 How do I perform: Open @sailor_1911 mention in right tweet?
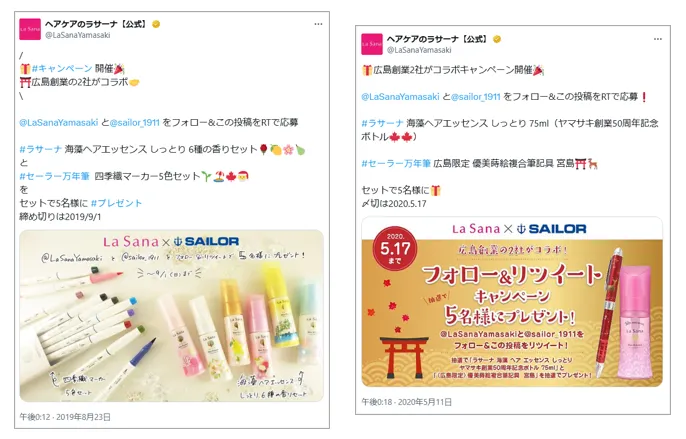[476, 97]
